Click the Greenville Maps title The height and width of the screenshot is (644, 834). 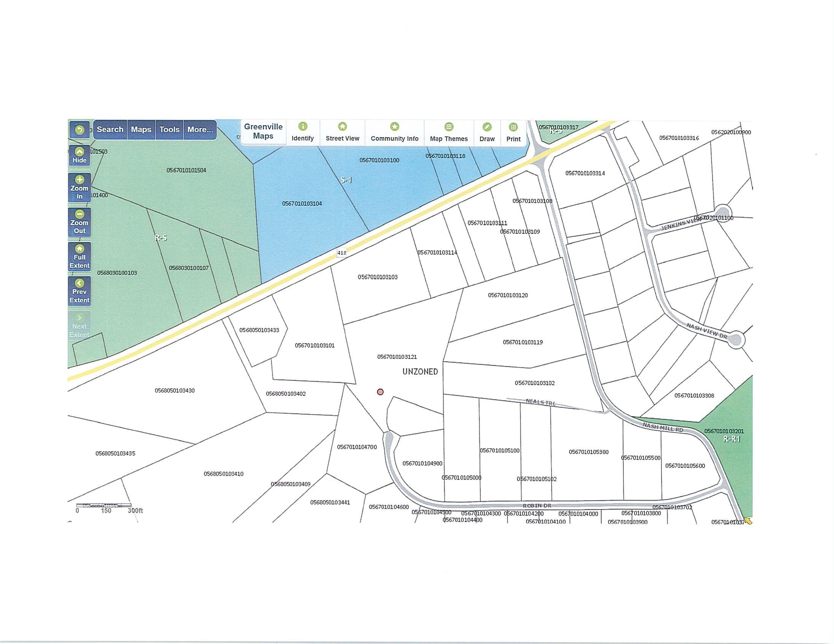[263, 131]
